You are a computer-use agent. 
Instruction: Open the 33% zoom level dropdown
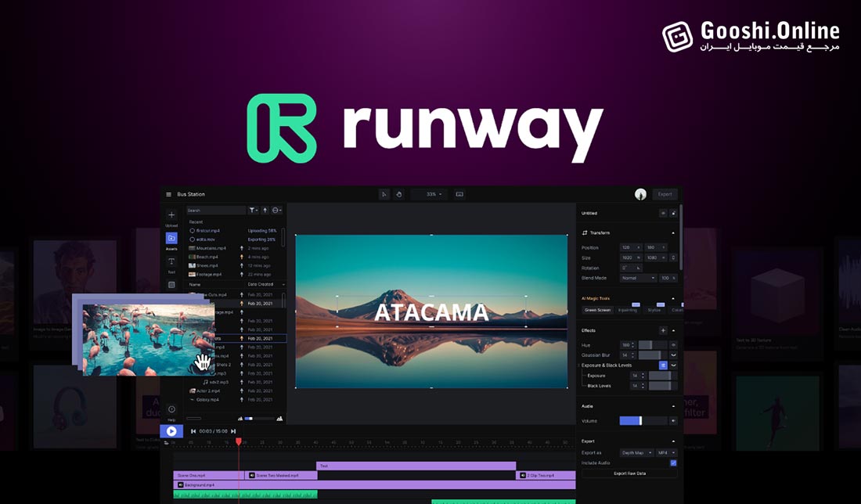(x=434, y=193)
